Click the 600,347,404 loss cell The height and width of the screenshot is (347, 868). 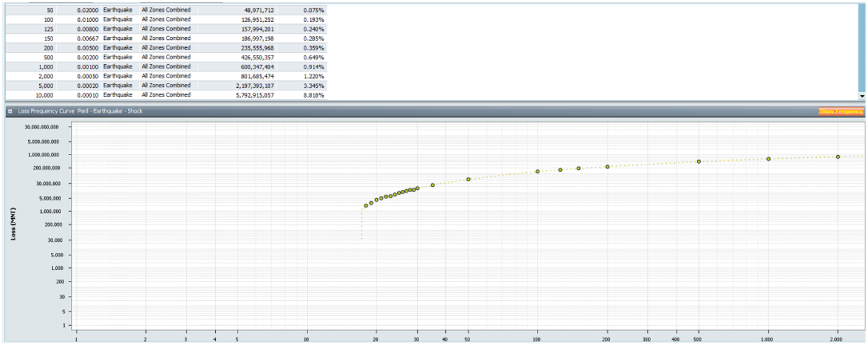(248, 67)
